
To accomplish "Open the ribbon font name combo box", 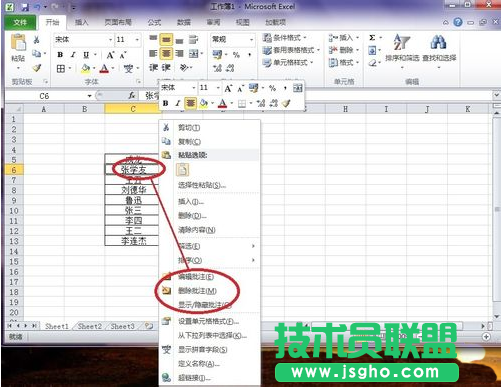I will pyautogui.click(x=83, y=40).
